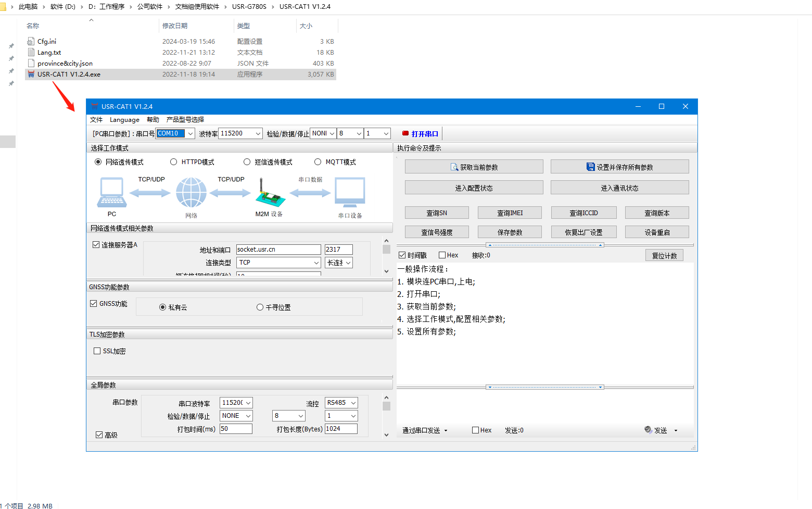This screenshot has height=509, width=812.
Task: Click the 查询IMEI button
Action: pyautogui.click(x=510, y=213)
